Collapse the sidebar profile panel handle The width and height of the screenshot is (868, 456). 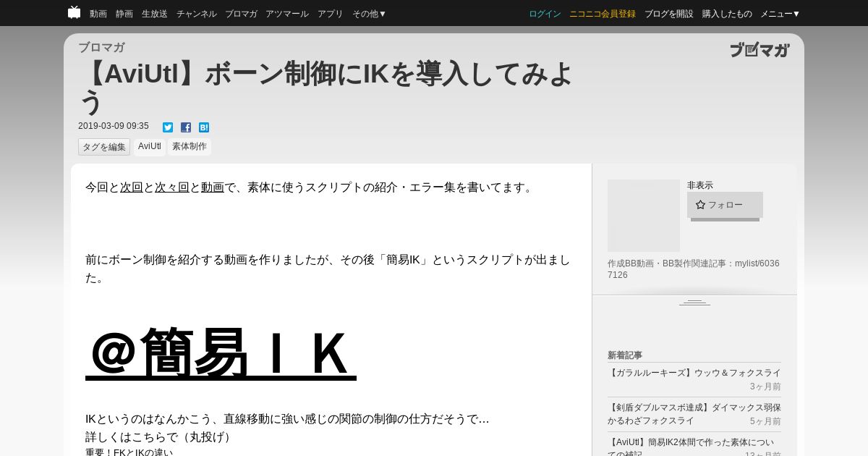(x=694, y=302)
